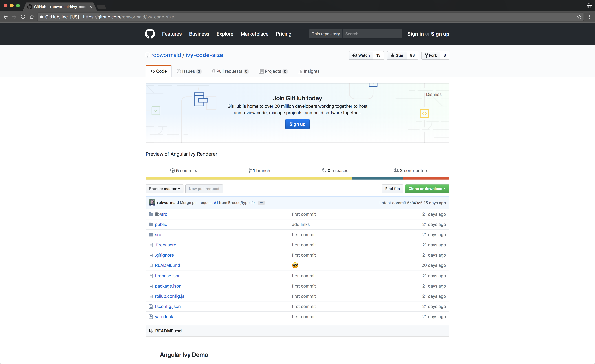
Task: Open package.json file
Action: point(168,286)
